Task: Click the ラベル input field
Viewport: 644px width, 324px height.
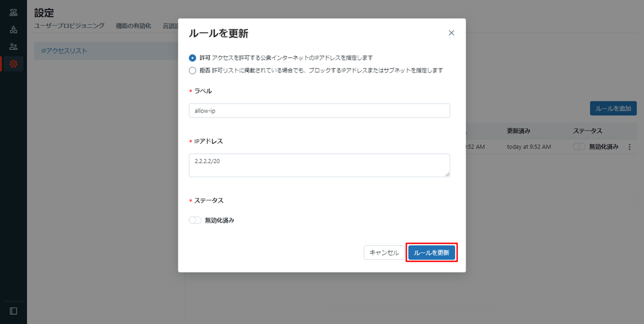Action: click(319, 111)
